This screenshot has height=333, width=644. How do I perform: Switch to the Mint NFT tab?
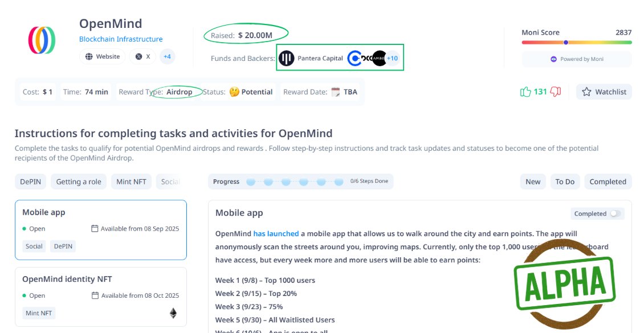pos(131,181)
